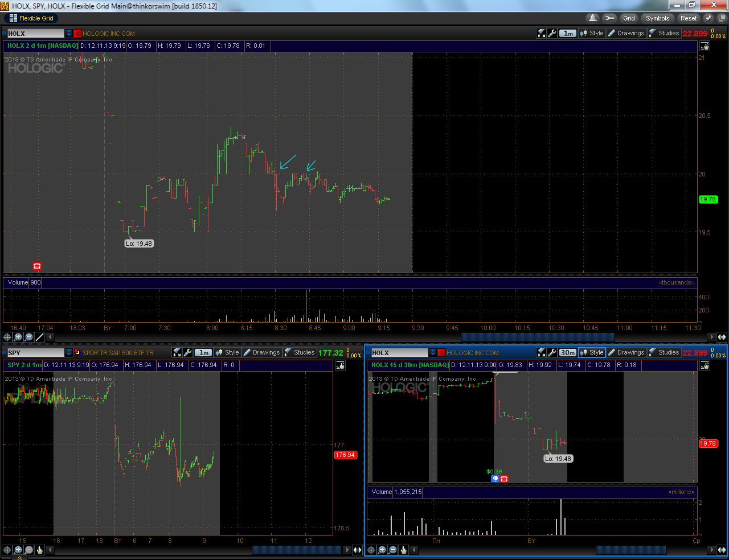Click the share flask icon on 30m HOLX chart
Screen dimensions: 729x560
tap(542, 352)
